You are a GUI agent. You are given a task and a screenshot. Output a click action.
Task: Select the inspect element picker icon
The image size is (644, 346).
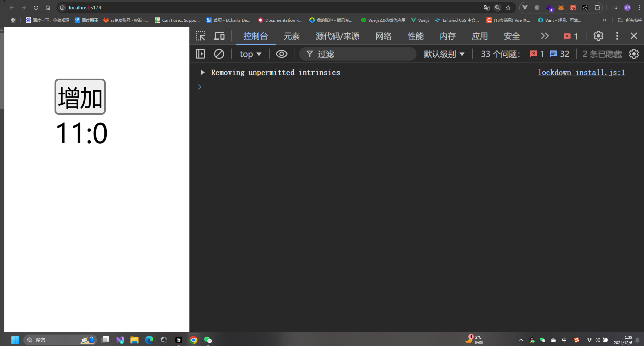(x=200, y=36)
